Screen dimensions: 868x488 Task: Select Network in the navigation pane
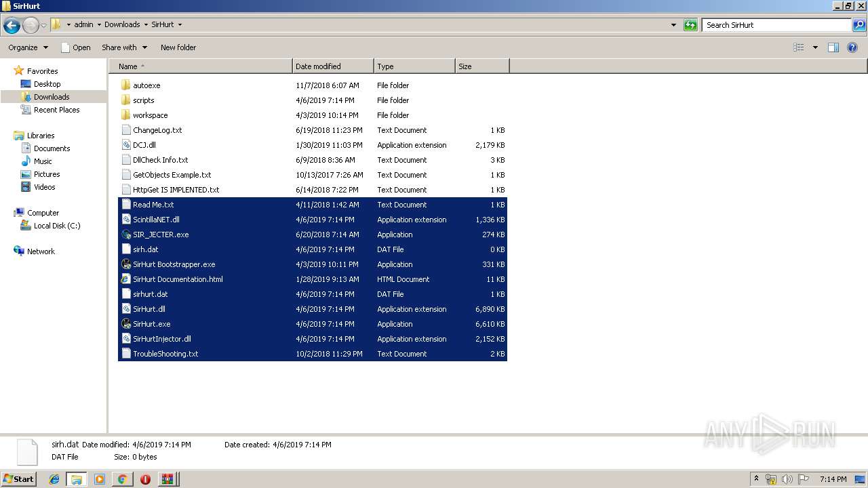point(41,251)
